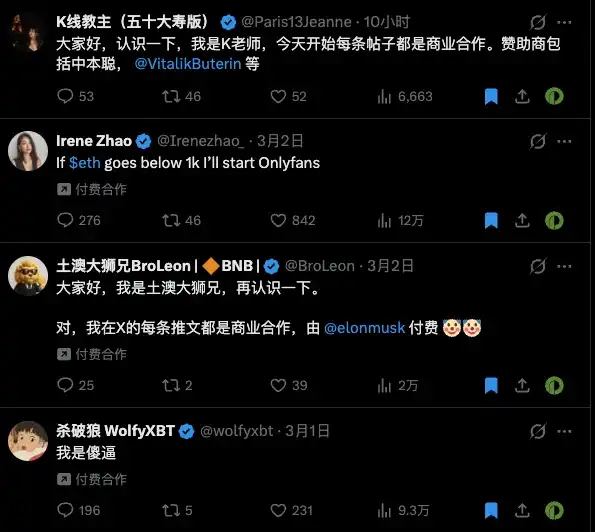The height and width of the screenshot is (532, 595).
Task: Click Irene Zhao's profile avatar
Action: pos(28,151)
